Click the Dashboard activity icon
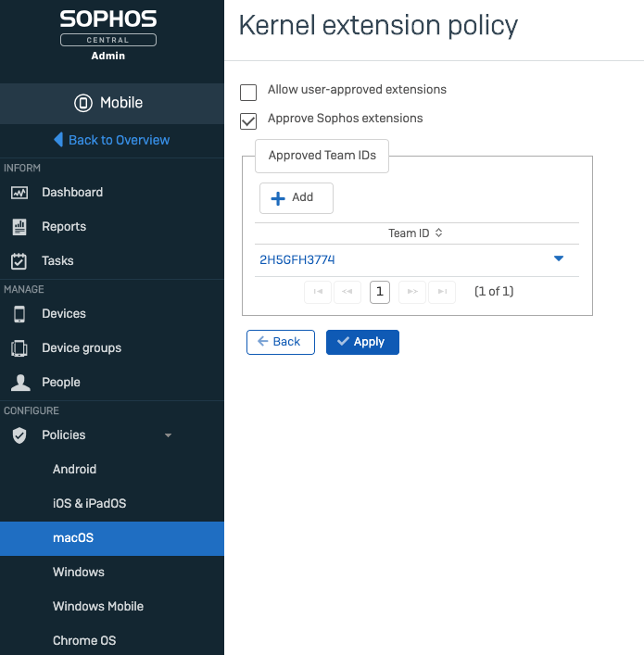 click(x=19, y=193)
